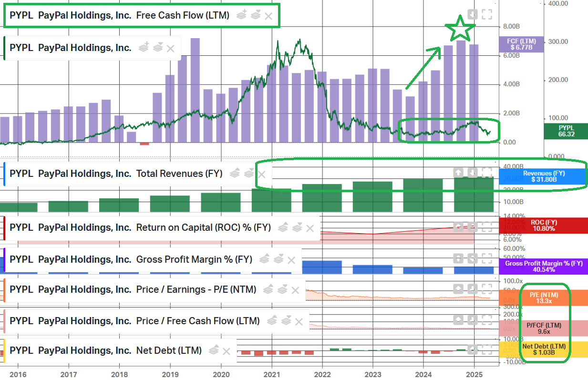The height and width of the screenshot is (380, 588).
Task: Maximize the Return on Capital pane
Action: click(486, 227)
